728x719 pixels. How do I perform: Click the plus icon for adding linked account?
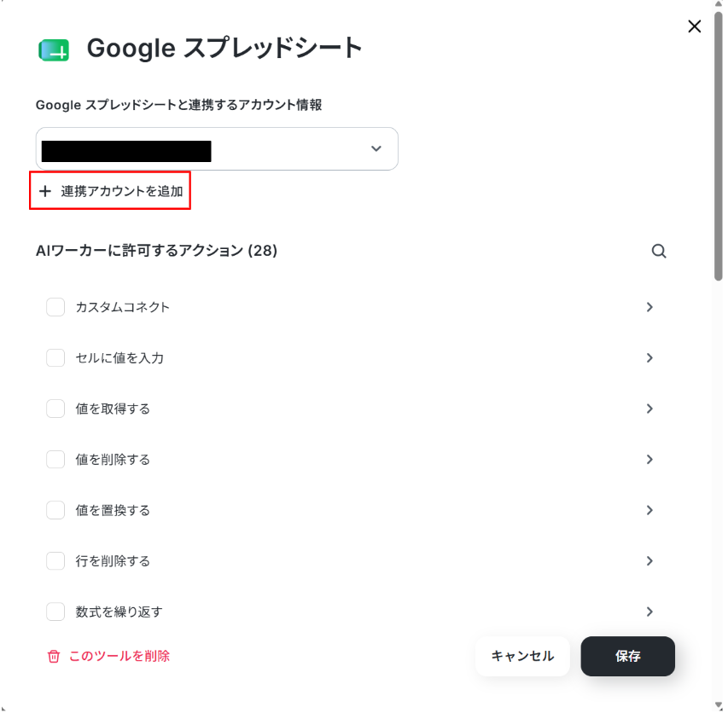point(45,191)
